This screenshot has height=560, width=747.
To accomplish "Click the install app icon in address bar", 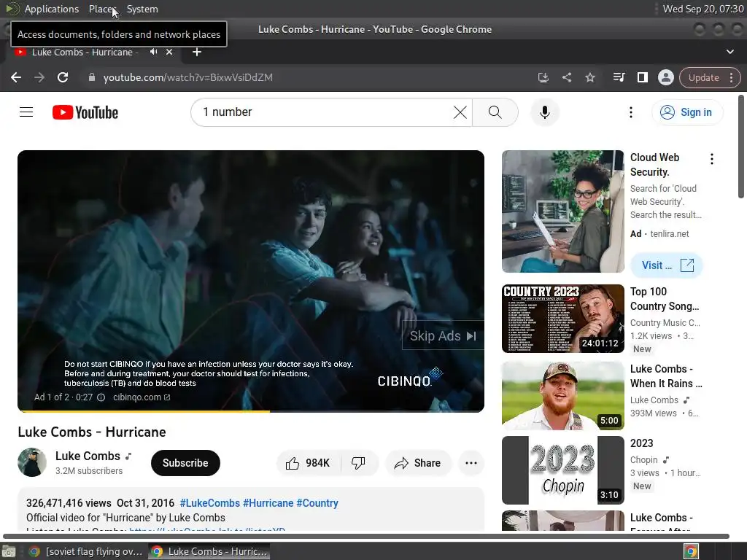I will tap(543, 77).
